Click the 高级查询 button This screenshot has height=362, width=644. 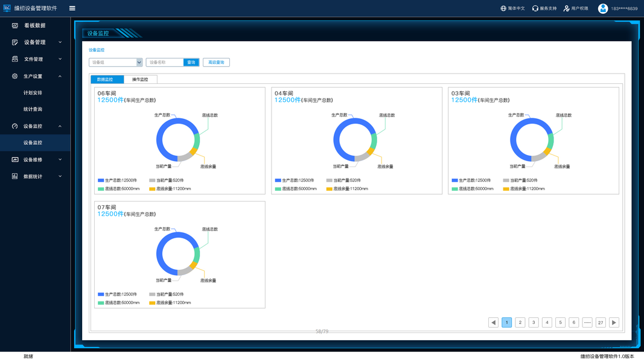pos(216,62)
